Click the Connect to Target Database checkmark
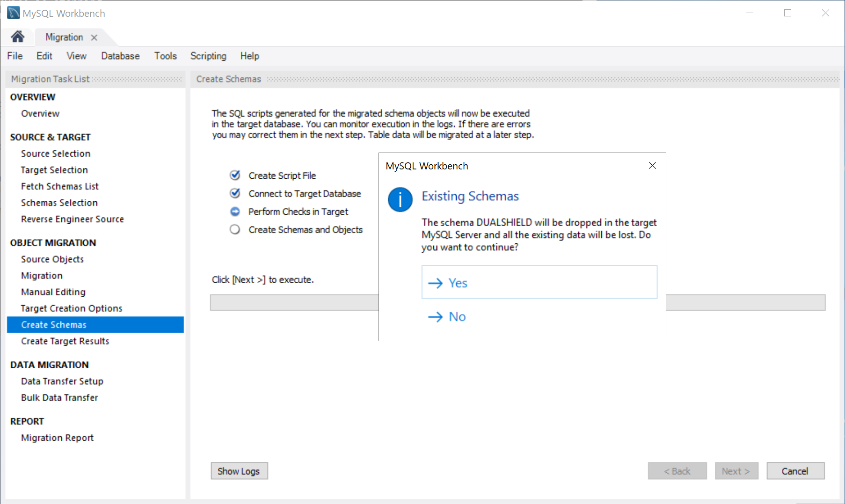The image size is (845, 504). (235, 193)
